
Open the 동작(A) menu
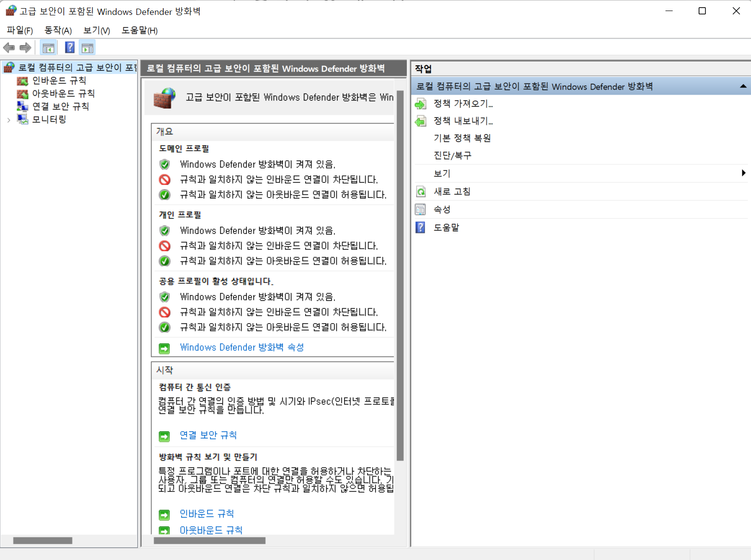(x=58, y=30)
